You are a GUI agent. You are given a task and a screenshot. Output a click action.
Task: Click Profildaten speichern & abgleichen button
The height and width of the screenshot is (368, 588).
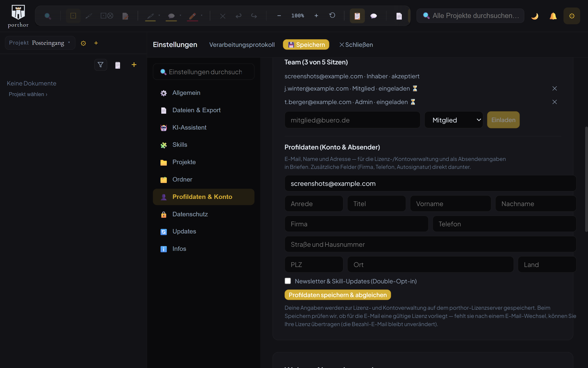pos(338,295)
